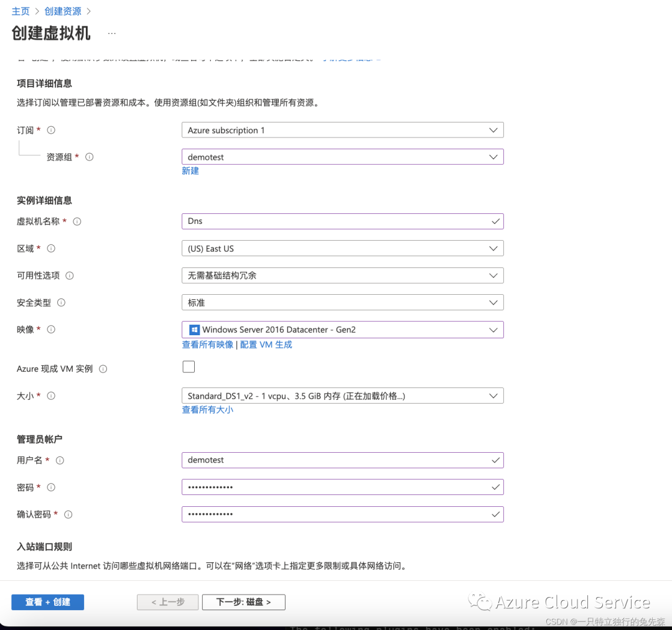Viewport: 672px width, 630px height.
Task: Click info icon next to 订阅 label
Action: point(51,130)
